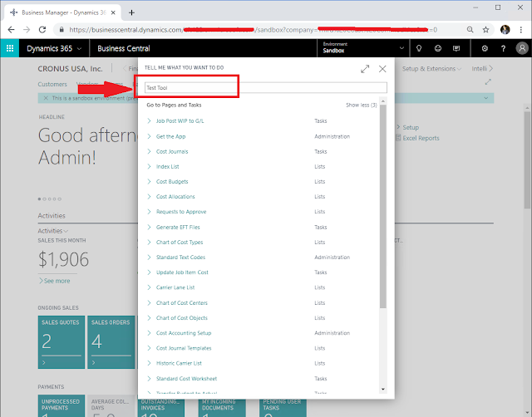Open Historic Carrier List result
Screen dimensions: 532x417
[179, 363]
